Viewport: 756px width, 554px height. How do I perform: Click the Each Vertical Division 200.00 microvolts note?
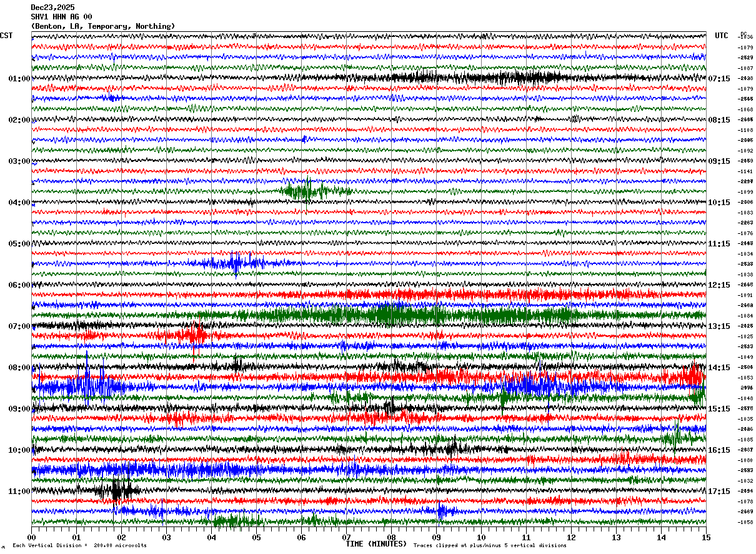tap(79, 545)
